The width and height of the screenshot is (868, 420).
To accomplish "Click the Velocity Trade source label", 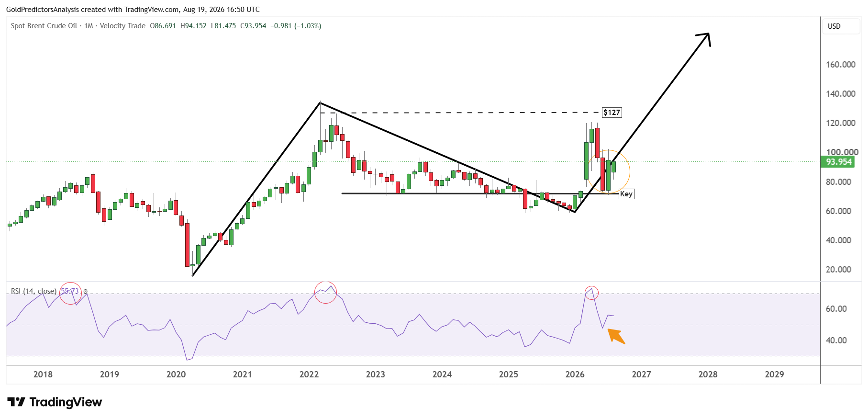I will pos(122,26).
